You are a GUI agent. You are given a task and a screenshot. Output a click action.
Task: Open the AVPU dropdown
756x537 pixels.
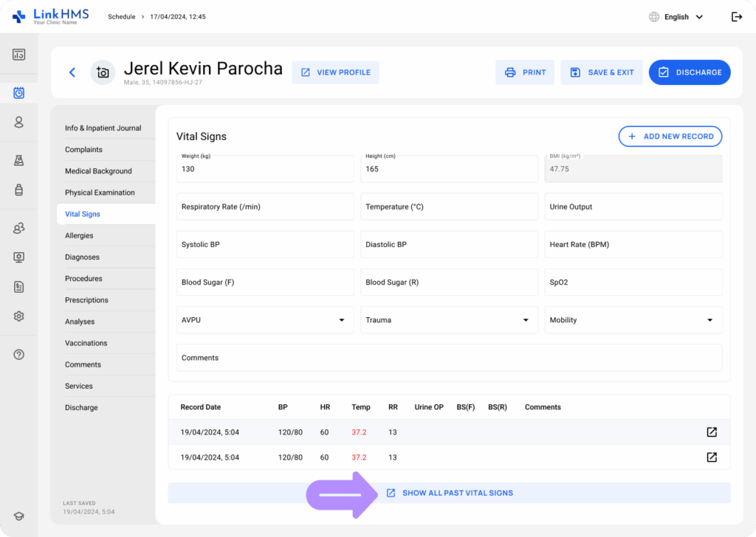point(265,320)
